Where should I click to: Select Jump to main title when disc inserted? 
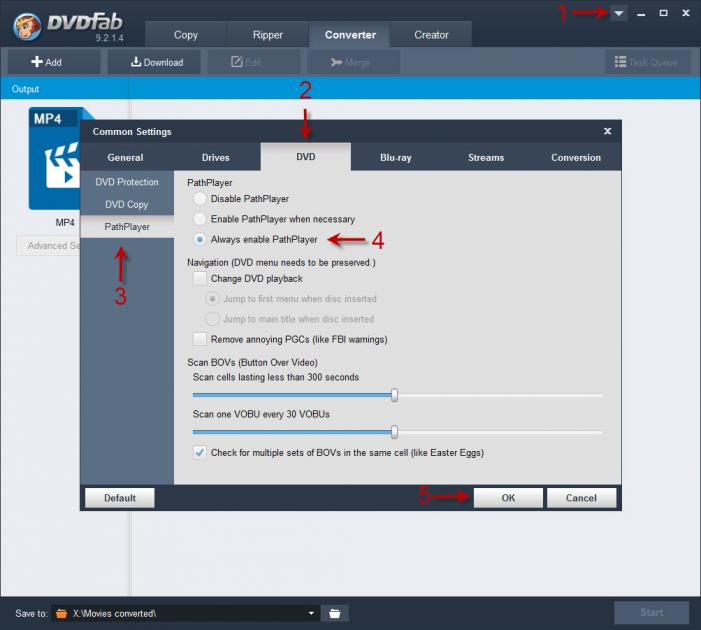(x=212, y=319)
